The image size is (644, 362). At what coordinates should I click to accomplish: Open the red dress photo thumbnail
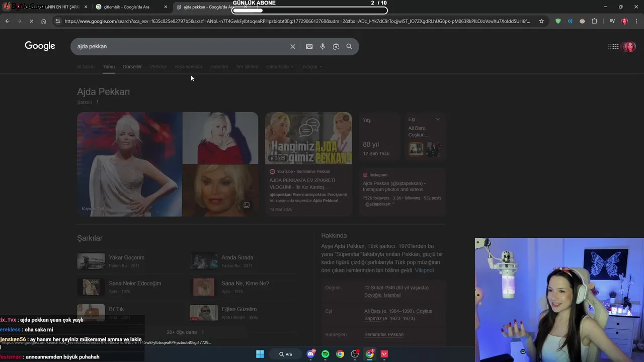pyautogui.click(x=220, y=138)
